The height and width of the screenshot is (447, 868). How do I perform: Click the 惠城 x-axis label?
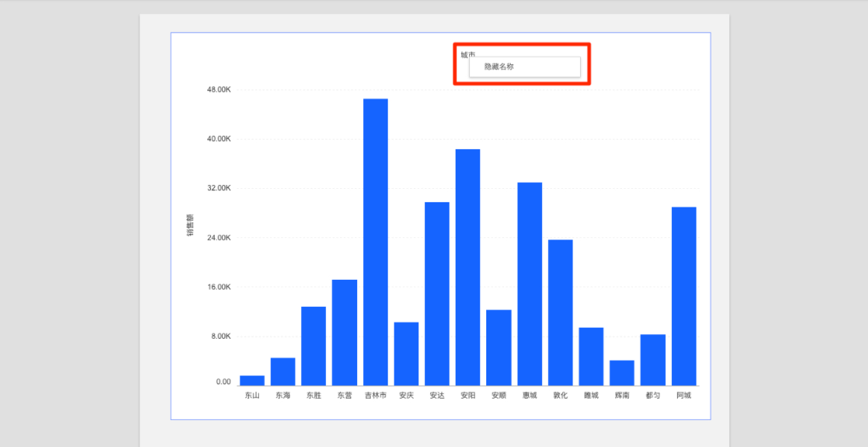point(529,396)
